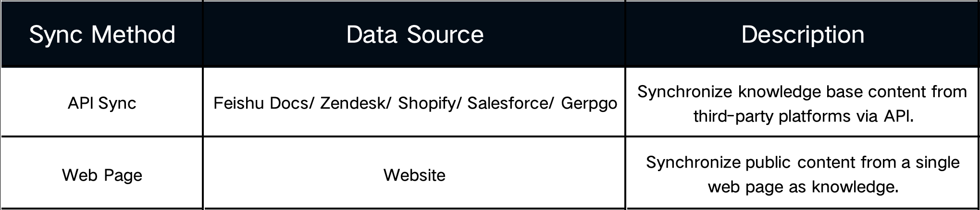980x210 pixels.
Task: Click the Feishu Docs data source text
Action: 263,103
